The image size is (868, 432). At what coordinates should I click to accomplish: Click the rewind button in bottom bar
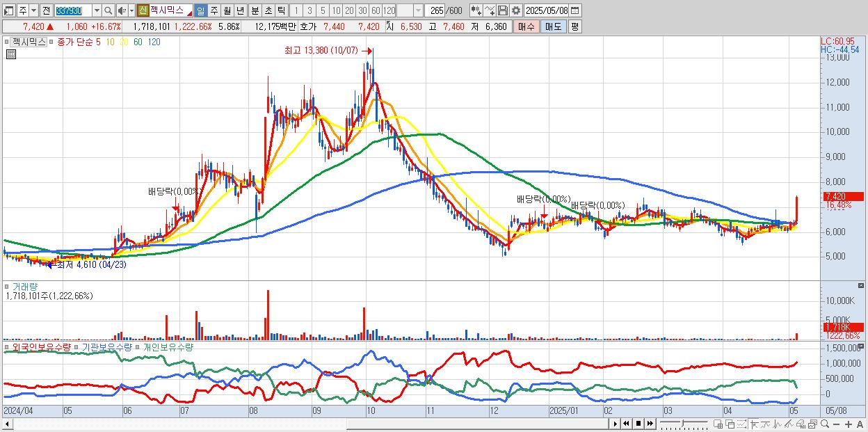click(626, 424)
